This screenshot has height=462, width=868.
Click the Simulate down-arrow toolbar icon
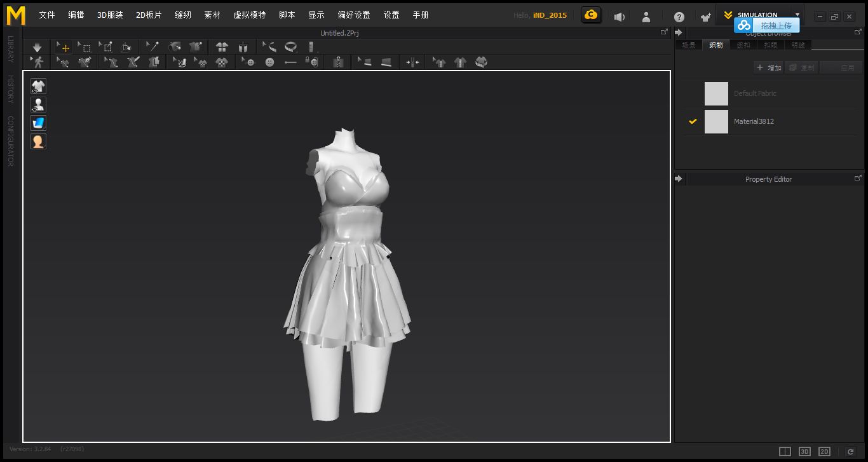coord(37,47)
